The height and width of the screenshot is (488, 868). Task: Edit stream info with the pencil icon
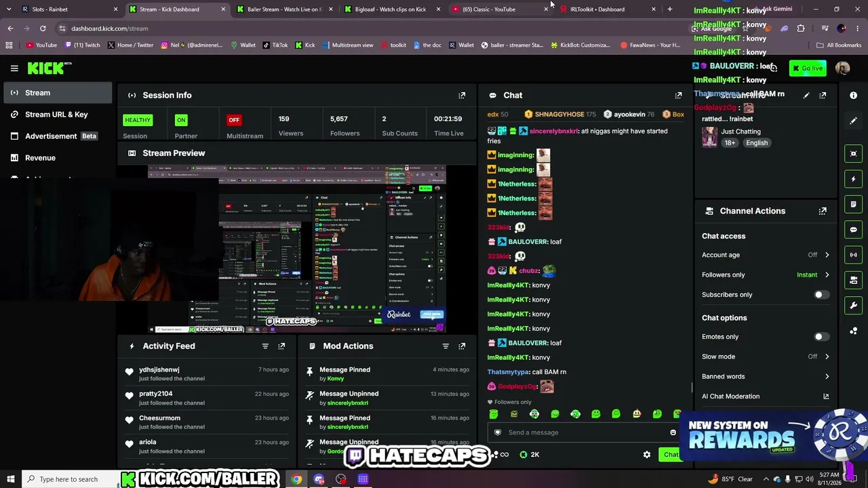tap(806, 96)
